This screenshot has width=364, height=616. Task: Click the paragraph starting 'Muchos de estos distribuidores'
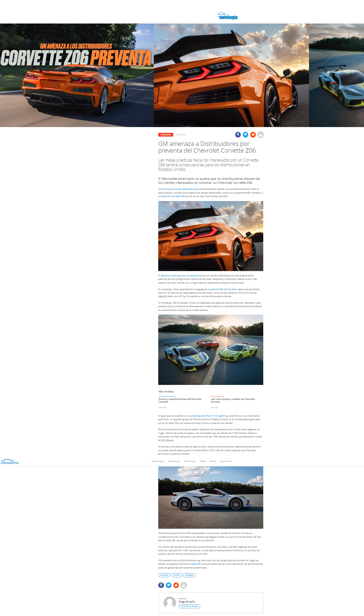click(x=210, y=435)
